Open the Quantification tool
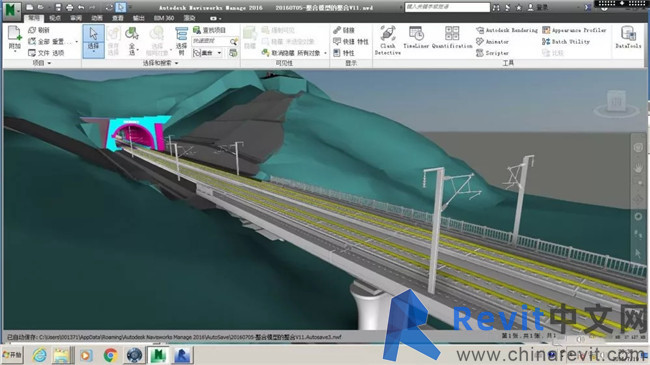Viewport: 650px width, 365px height. click(x=452, y=37)
